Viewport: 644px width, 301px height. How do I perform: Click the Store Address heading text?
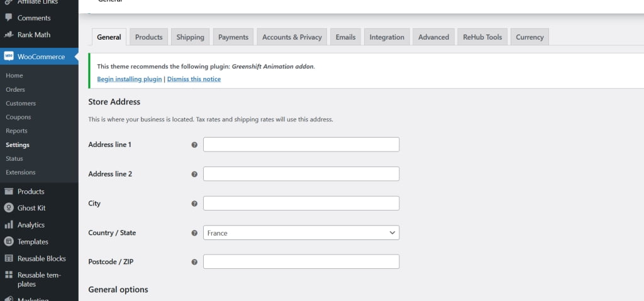point(114,102)
